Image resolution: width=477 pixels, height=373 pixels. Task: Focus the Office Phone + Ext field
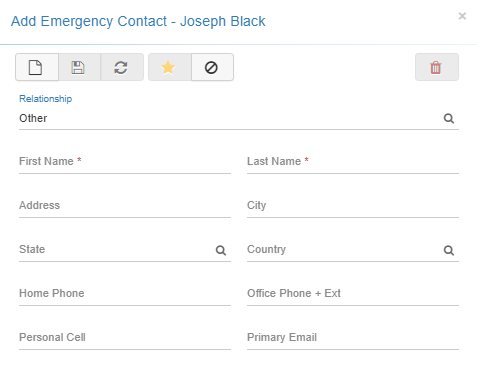[x=353, y=293]
